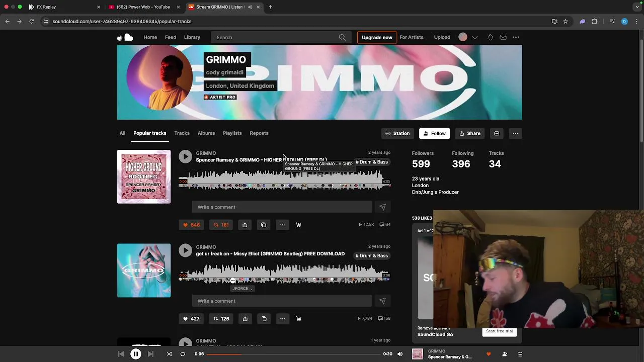Screen dimensions: 644x362
Task: Follow artist from the player bar
Action: coord(505,354)
